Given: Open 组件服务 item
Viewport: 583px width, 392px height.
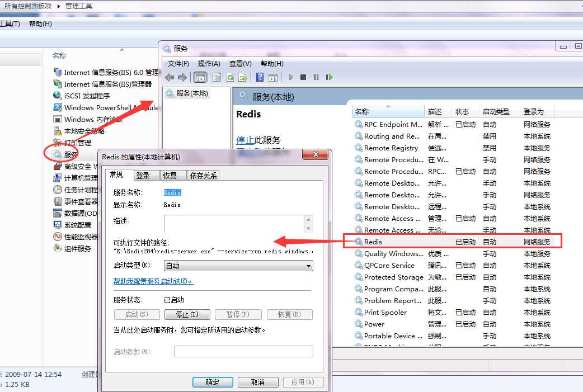Looking at the screenshot, I should [x=72, y=249].
